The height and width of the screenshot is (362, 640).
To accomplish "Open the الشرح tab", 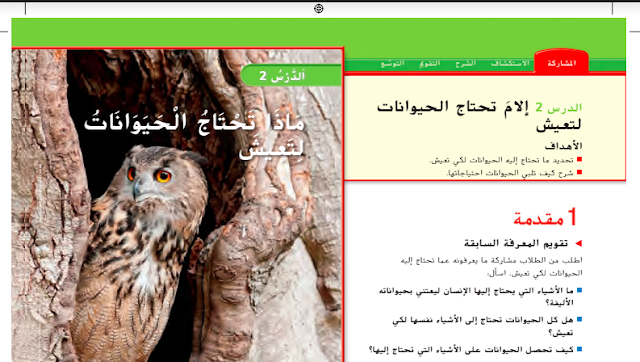I will pos(466,63).
